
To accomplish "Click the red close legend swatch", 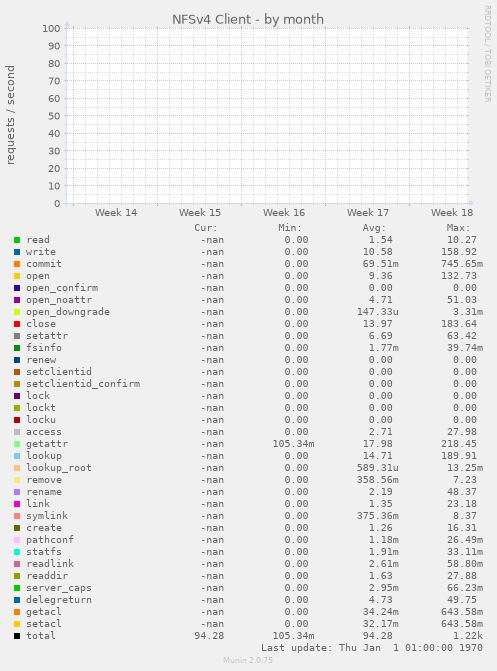I will pos(17,324).
